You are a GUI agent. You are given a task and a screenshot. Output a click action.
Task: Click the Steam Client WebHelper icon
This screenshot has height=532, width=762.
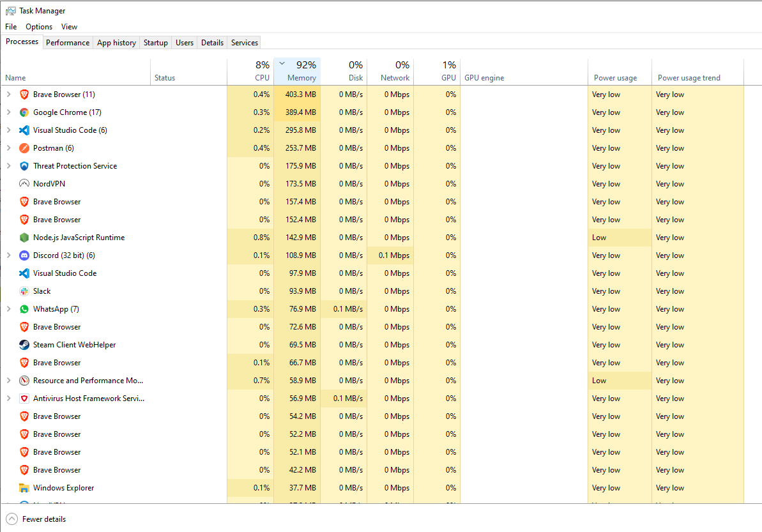click(24, 345)
